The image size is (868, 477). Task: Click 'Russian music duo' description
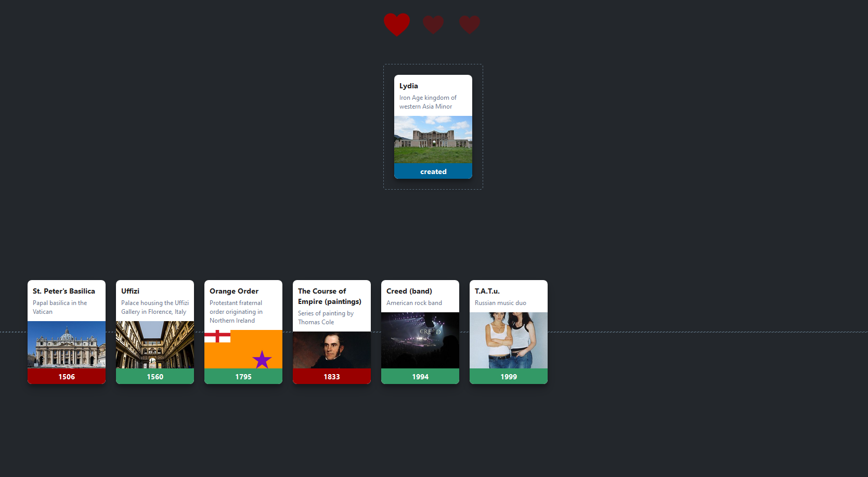coord(500,303)
